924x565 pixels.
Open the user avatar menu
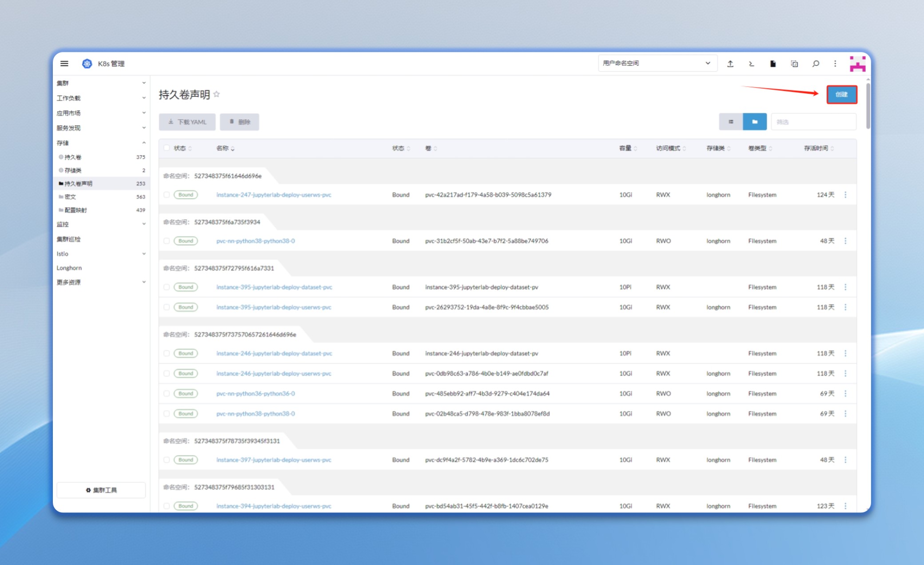coord(857,64)
